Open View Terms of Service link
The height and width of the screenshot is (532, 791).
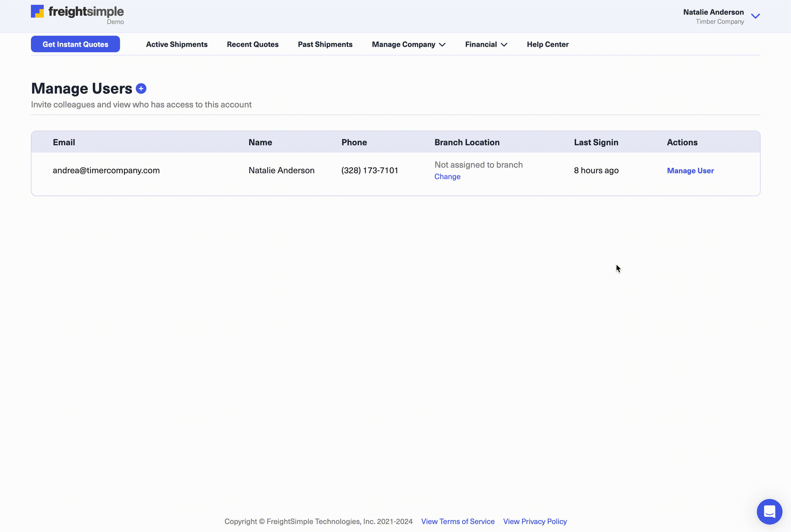458,521
